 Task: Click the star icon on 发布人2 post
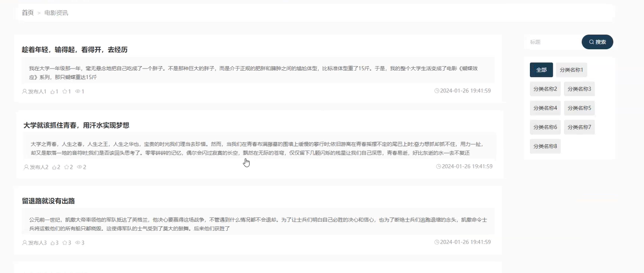click(x=66, y=167)
